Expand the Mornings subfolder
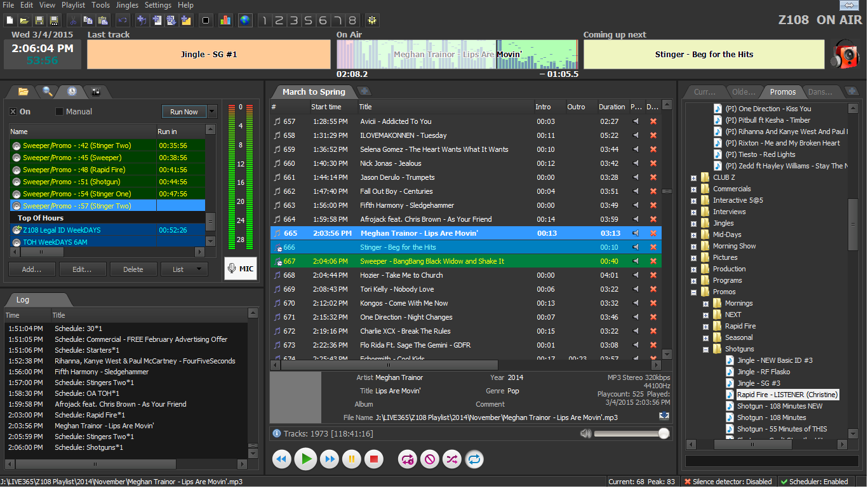 (x=705, y=304)
